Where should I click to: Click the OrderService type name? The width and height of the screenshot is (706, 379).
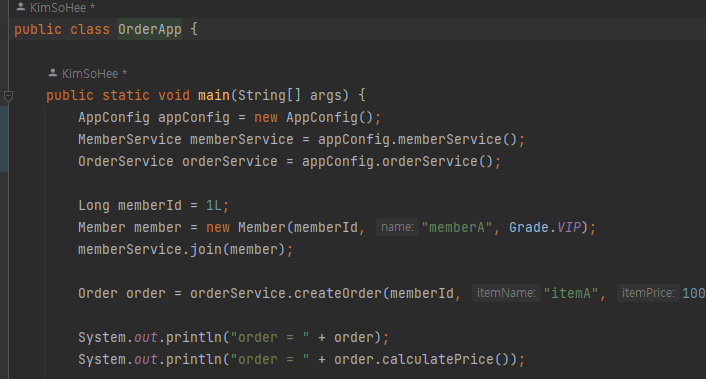(126, 162)
